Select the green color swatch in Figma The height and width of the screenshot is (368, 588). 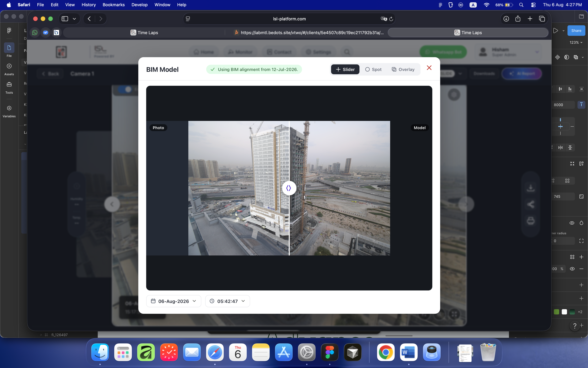(x=556, y=312)
